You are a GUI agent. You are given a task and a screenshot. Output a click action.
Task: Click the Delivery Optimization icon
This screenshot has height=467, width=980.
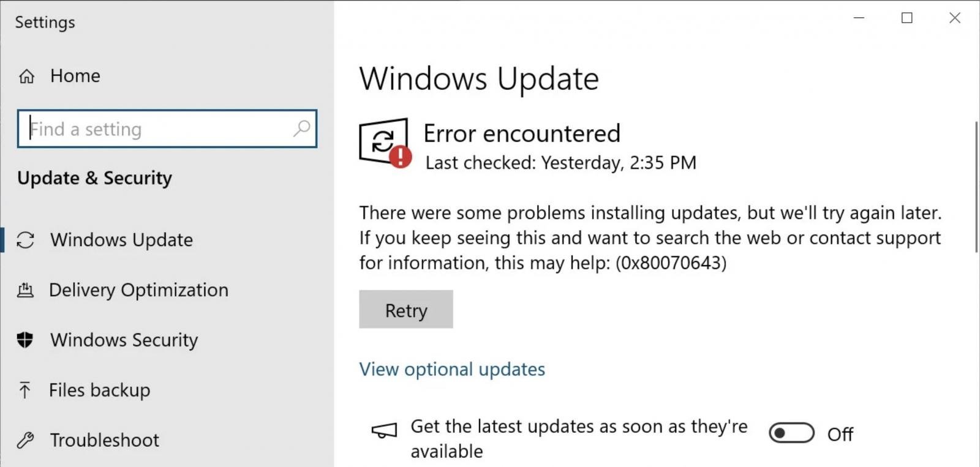click(26, 290)
